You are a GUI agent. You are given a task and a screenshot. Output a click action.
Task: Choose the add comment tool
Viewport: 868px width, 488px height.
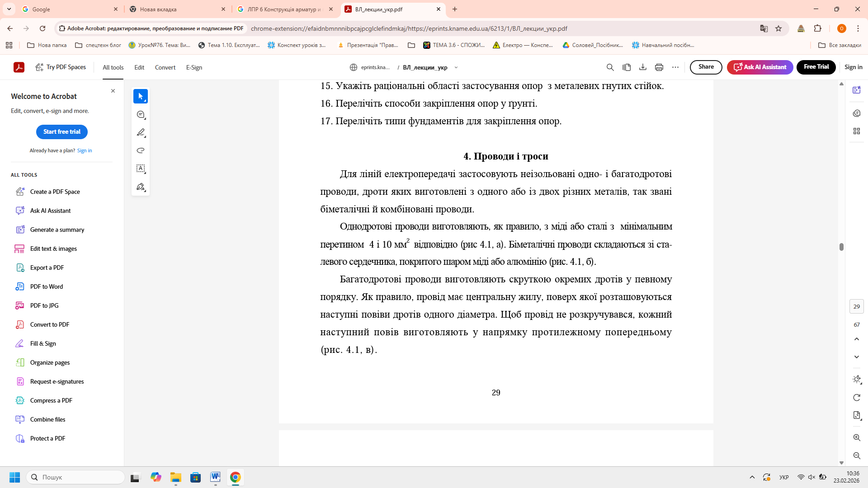click(141, 114)
